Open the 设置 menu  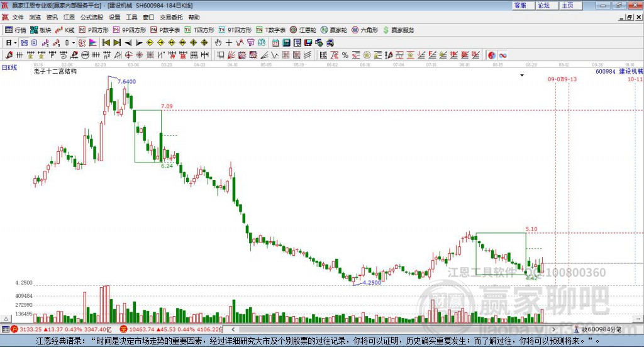coord(114,17)
